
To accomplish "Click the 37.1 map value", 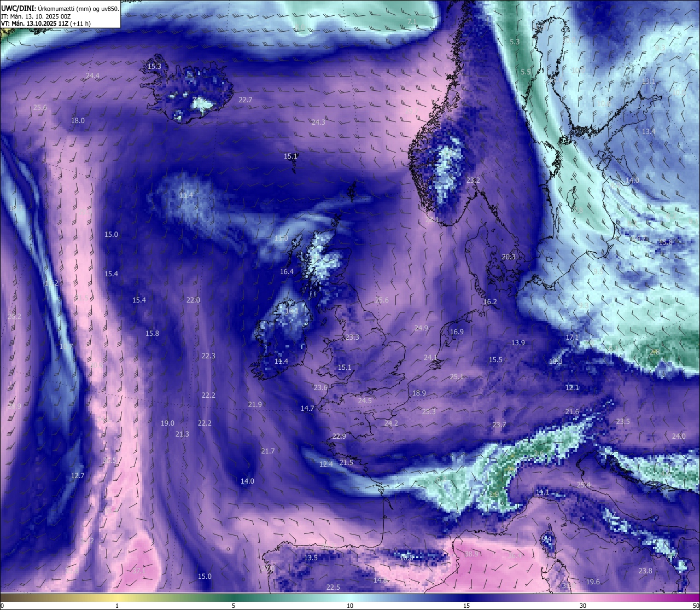I will [x=139, y=570].
